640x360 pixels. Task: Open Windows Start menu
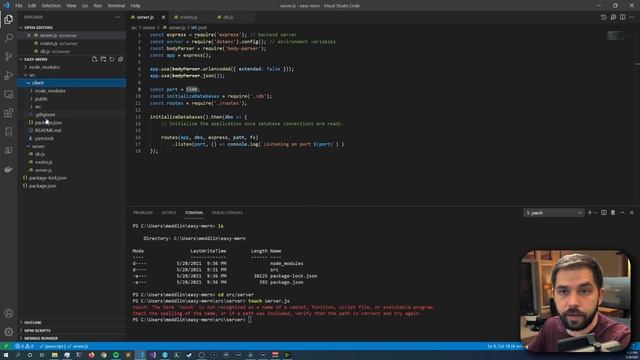click(6, 355)
